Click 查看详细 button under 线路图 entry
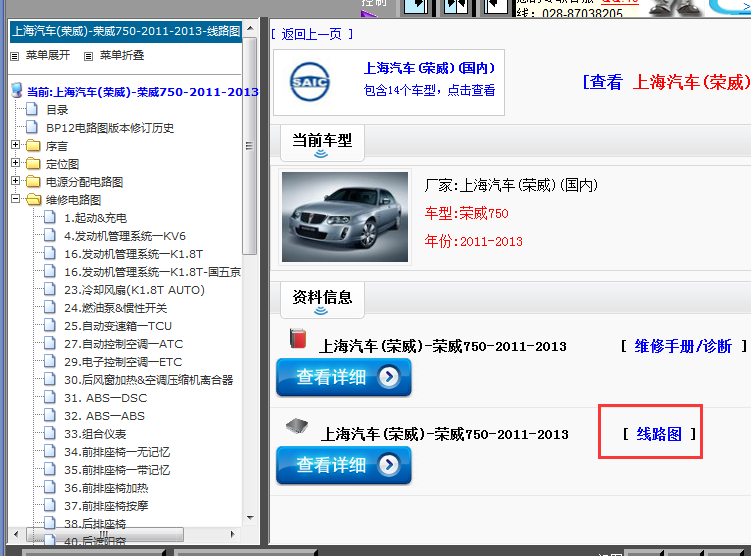 click(344, 465)
